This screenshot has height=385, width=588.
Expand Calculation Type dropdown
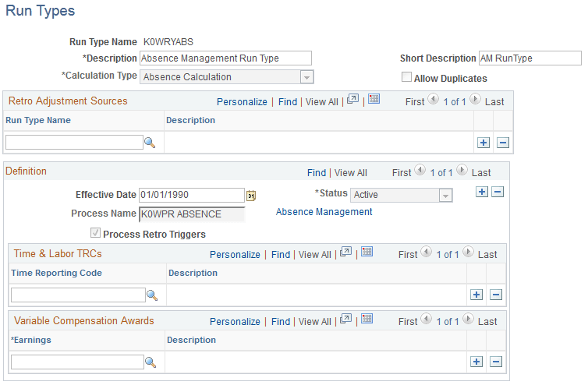coord(306,77)
